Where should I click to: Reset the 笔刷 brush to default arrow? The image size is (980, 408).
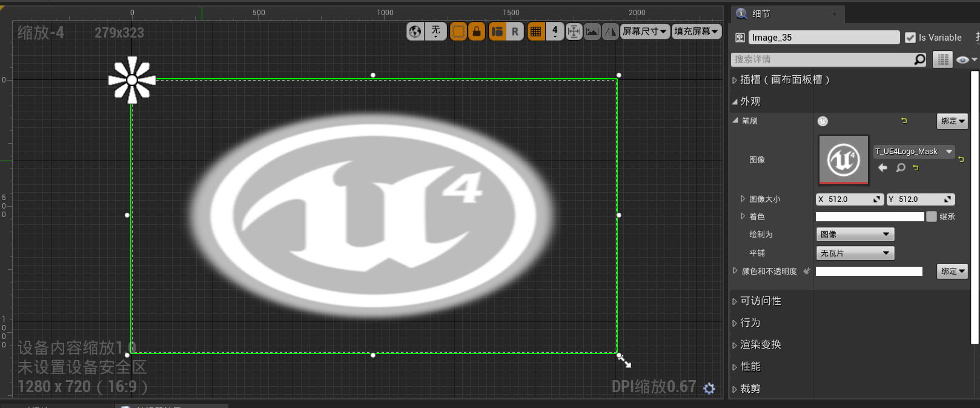(904, 121)
